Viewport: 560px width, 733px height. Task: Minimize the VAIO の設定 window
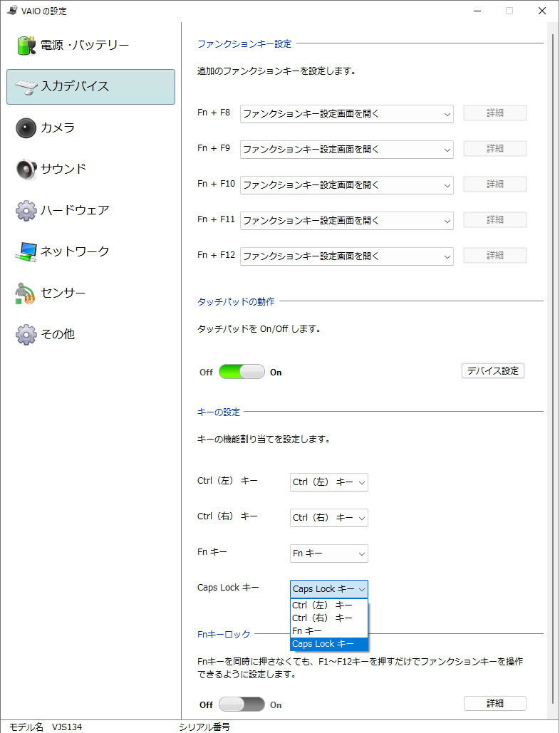tap(477, 11)
